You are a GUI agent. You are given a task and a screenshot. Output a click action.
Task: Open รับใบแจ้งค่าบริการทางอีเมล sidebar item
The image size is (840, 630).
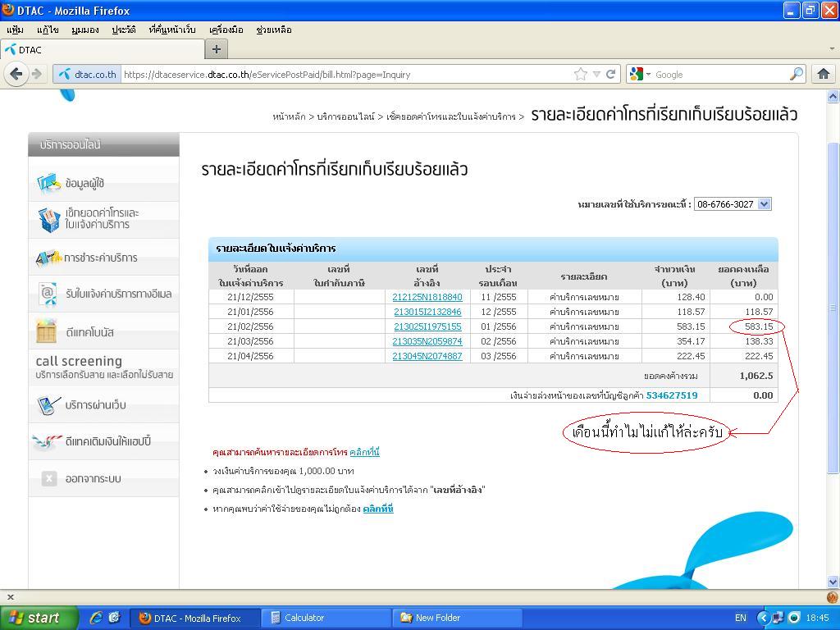(103, 294)
